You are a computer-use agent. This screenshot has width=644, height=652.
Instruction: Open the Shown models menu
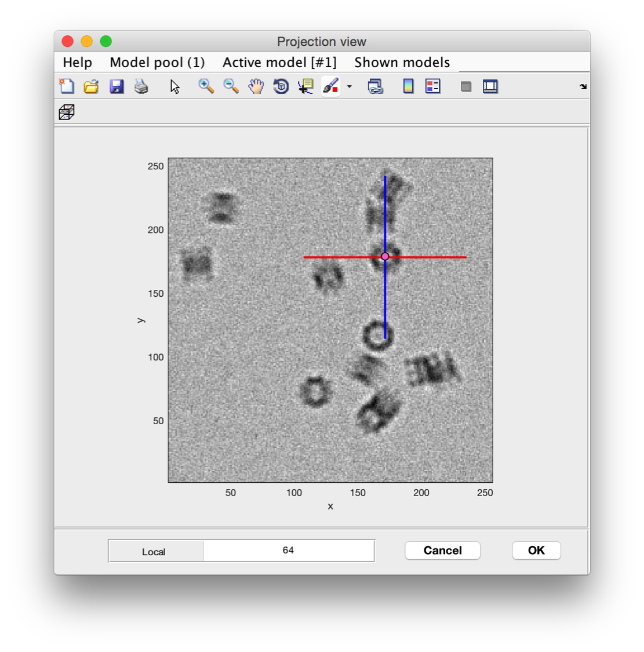[x=402, y=63]
